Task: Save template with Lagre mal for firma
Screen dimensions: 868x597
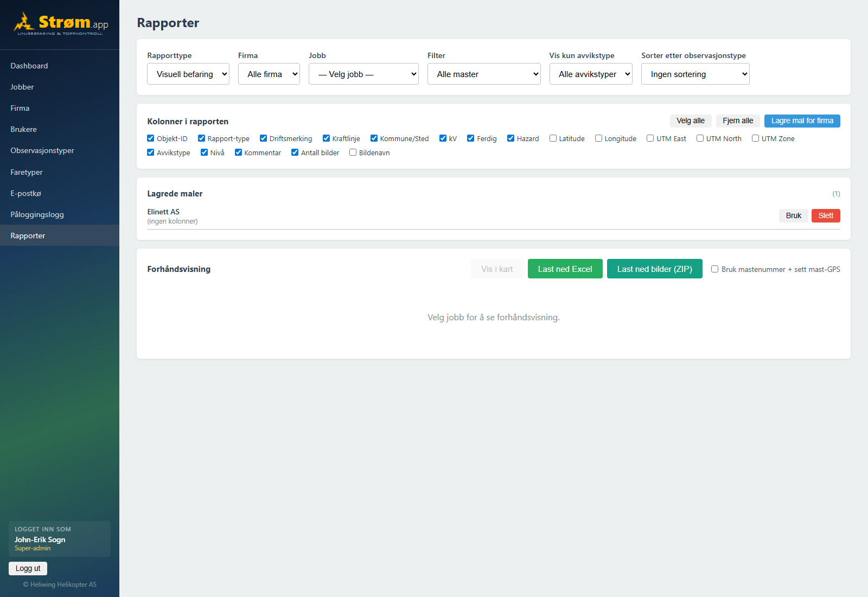Action: [802, 121]
